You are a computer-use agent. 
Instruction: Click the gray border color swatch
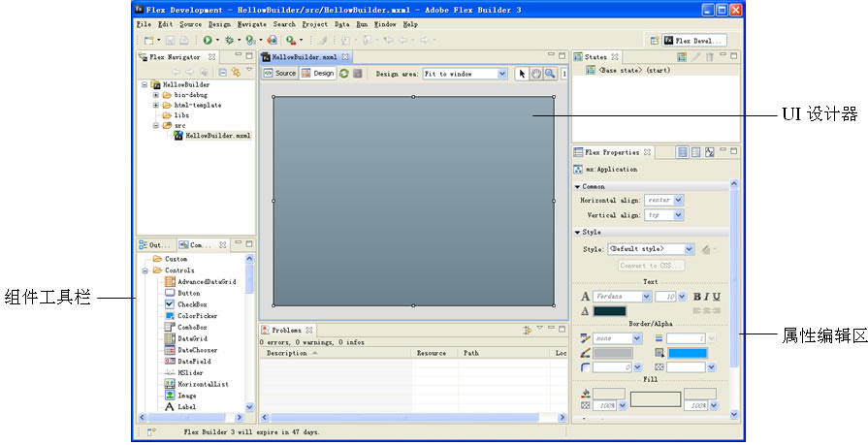point(612,353)
